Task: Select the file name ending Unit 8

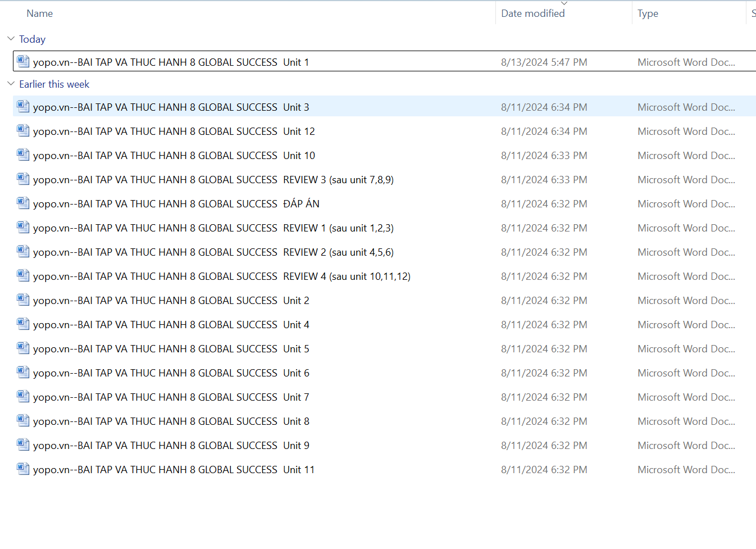Action: coord(171,421)
